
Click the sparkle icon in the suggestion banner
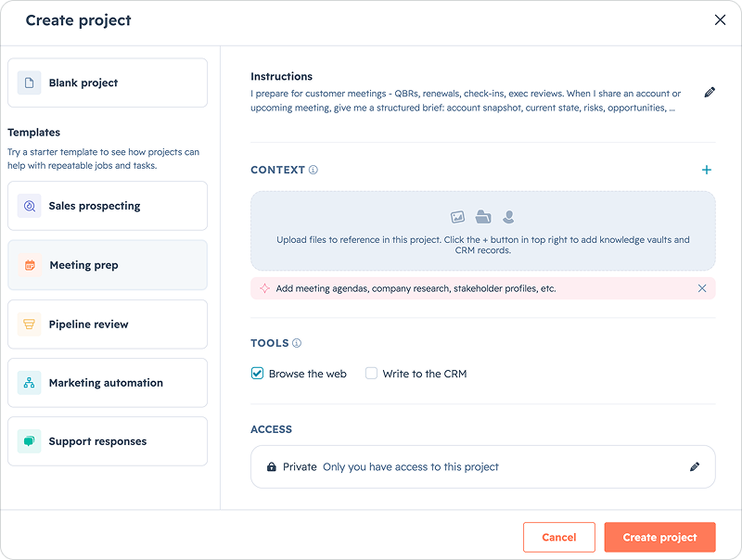[264, 288]
